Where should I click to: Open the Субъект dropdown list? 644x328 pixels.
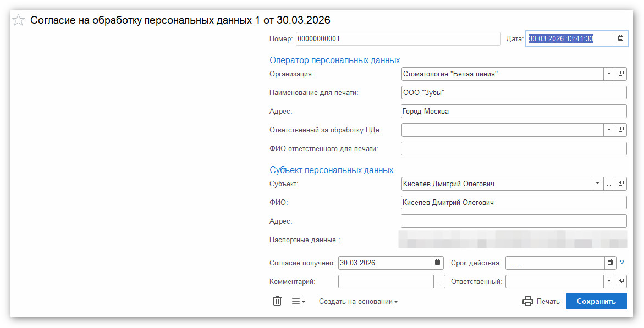[597, 184]
